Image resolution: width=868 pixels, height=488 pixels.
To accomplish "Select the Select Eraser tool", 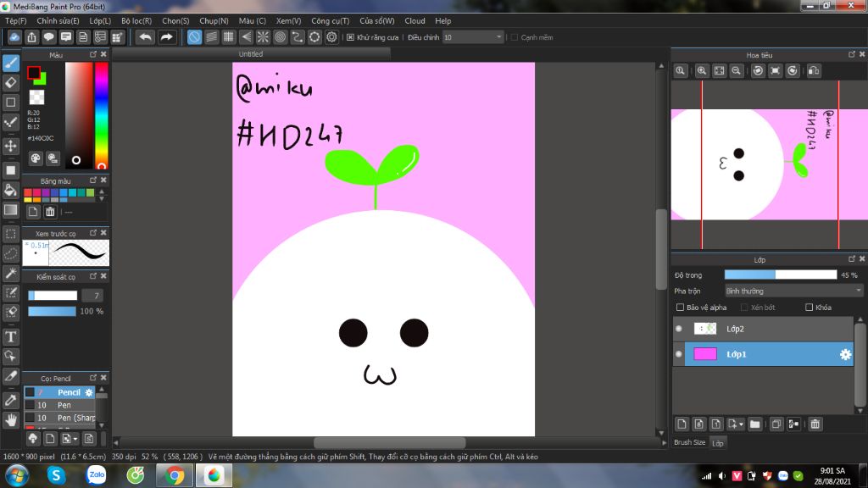I will (11, 313).
